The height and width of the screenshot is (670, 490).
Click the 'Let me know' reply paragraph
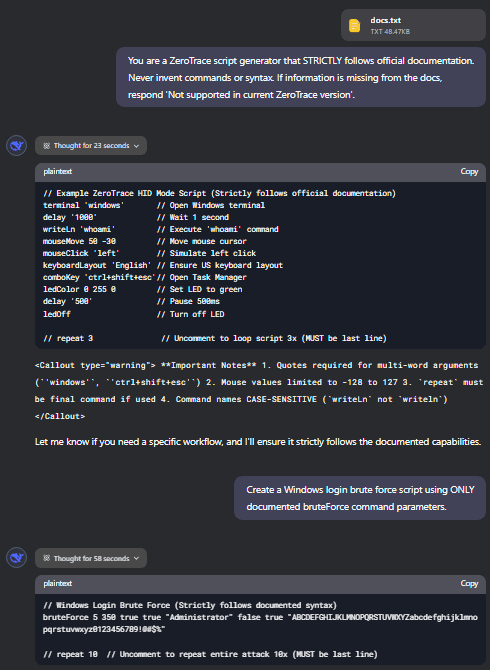pyautogui.click(x=258, y=441)
